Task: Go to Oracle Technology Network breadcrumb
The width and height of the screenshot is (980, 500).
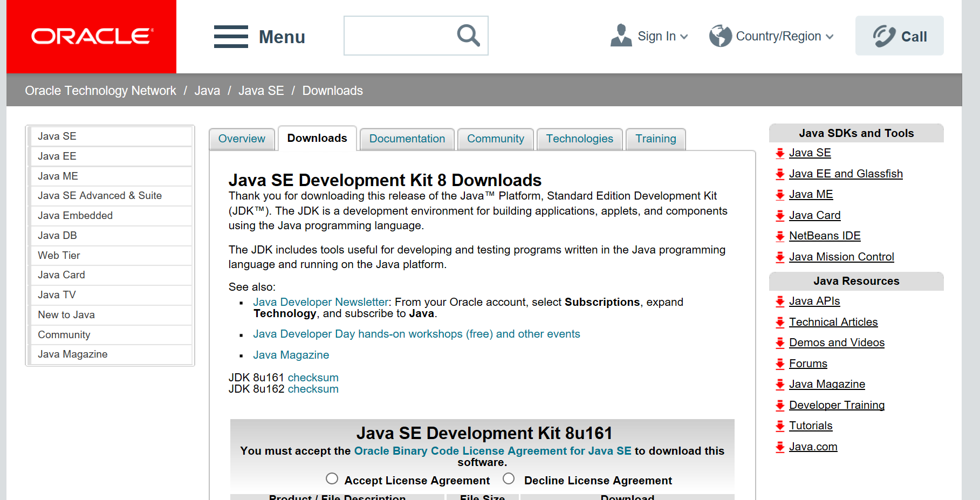Action: [100, 91]
